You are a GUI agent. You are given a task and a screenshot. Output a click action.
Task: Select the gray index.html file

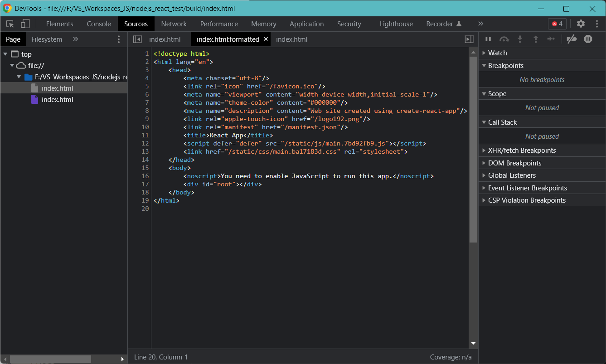(x=64, y=88)
